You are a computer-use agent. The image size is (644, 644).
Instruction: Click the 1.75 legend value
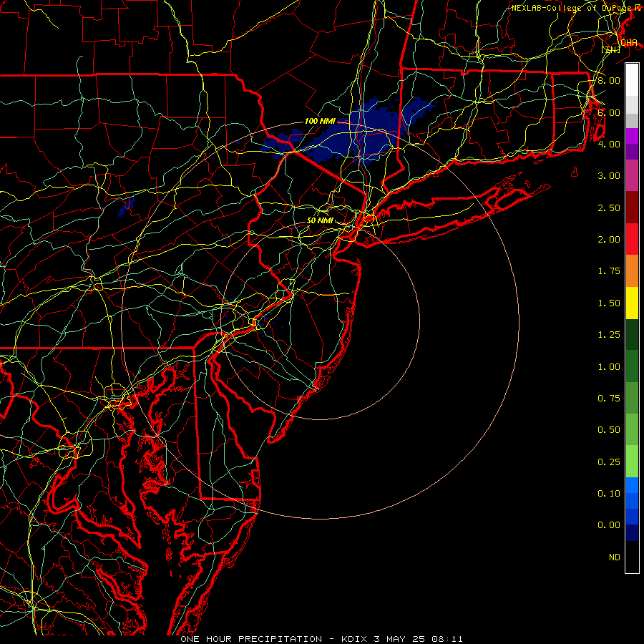point(609,271)
